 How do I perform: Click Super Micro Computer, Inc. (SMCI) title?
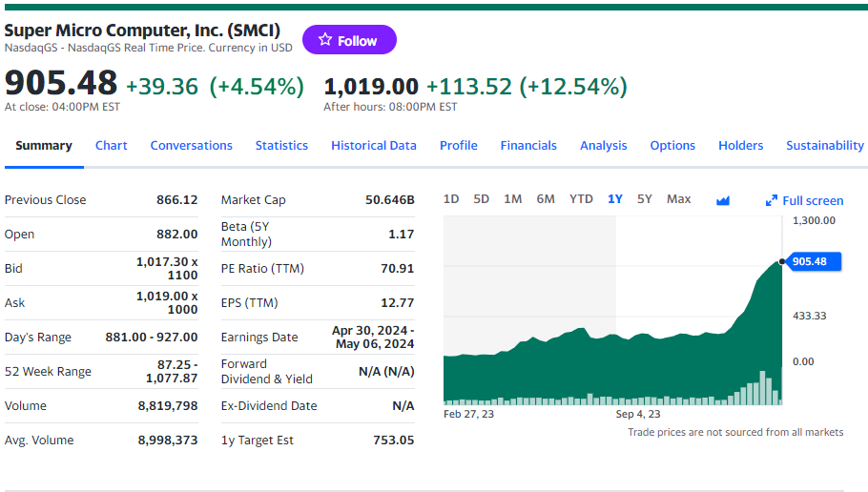coord(142,31)
